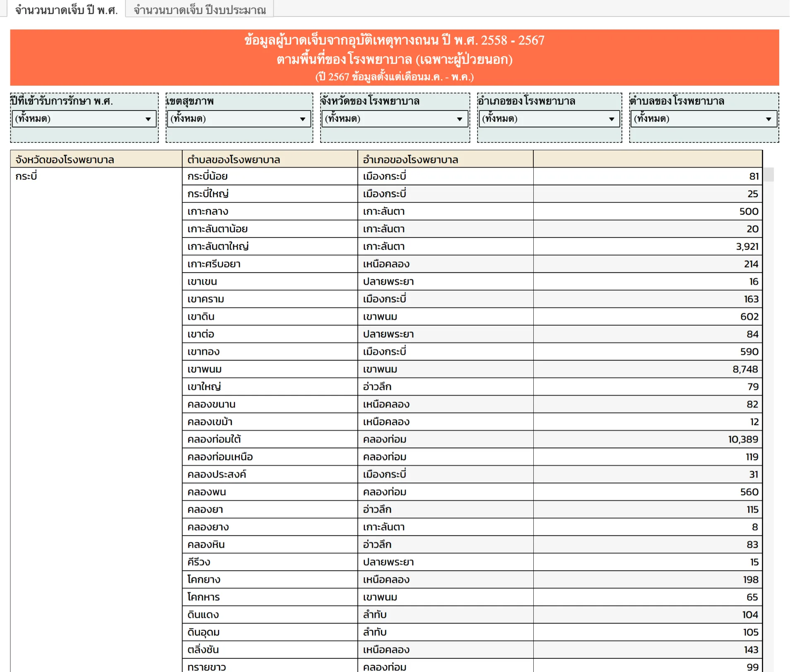Screen dimensions: 795x672
Task: Open the จังหวัดของโรงพยาบาล filter dropdown
Action: tap(395, 119)
